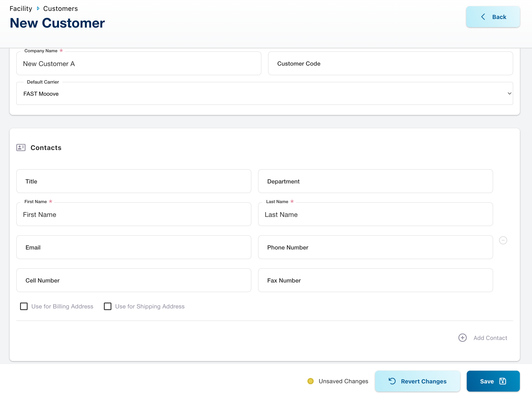Select the Phone Number field
The width and height of the screenshot is (532, 397).
pyautogui.click(x=375, y=247)
